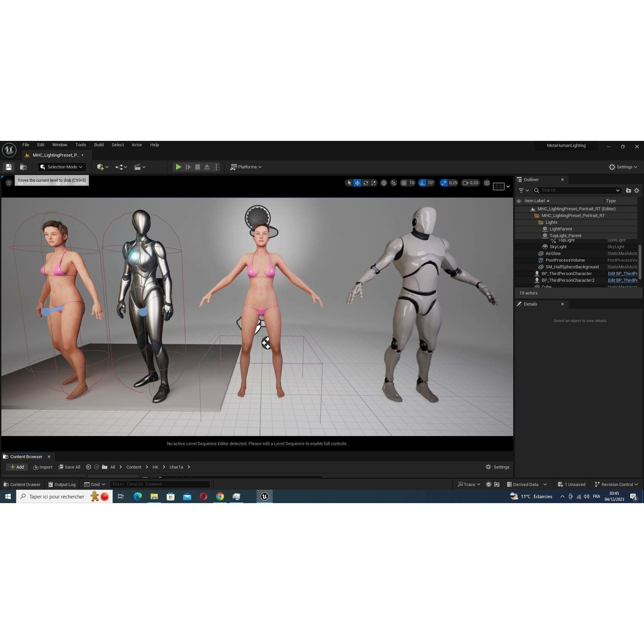Screen dimensions: 644x644
Task: Expand the viewport chevron beside layout preview
Action: point(508,186)
